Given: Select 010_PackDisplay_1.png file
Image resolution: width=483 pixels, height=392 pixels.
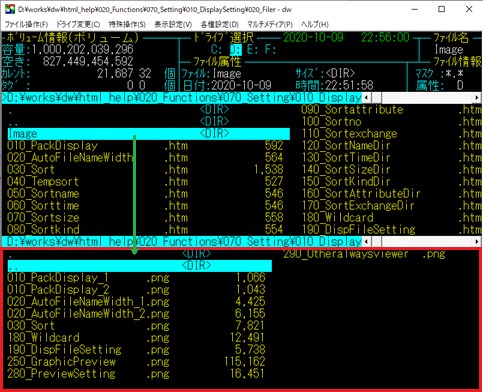Looking at the screenshot, I should point(136,278).
